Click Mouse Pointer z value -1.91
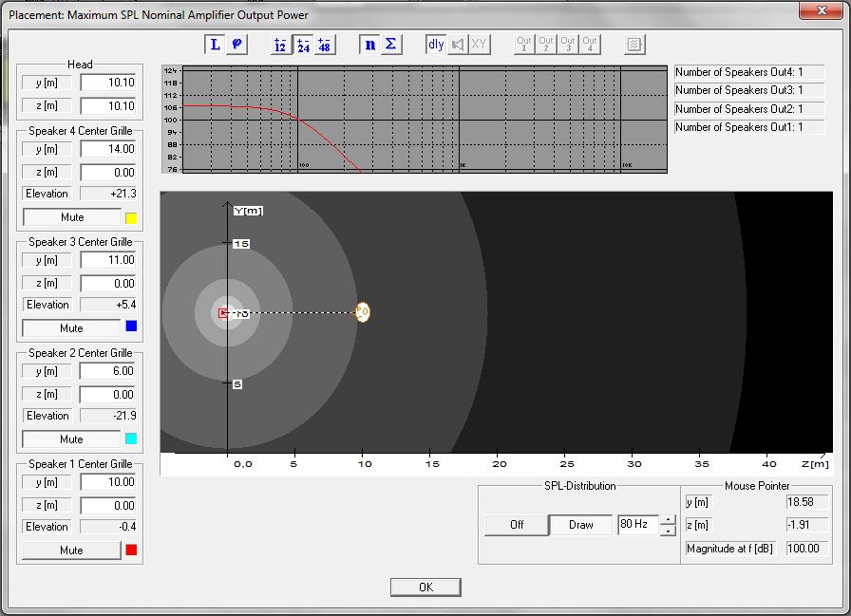The image size is (851, 616). click(807, 525)
